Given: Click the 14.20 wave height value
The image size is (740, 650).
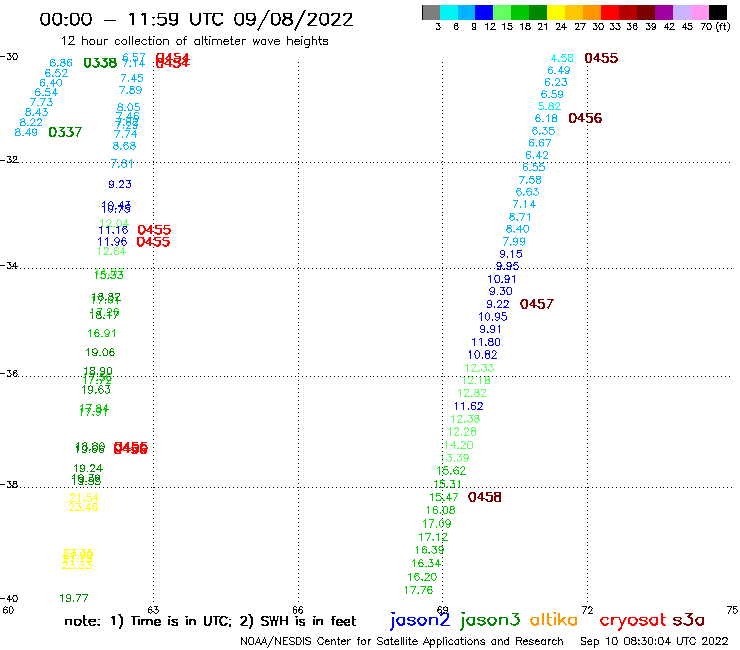Looking at the screenshot, I should click(458, 445).
